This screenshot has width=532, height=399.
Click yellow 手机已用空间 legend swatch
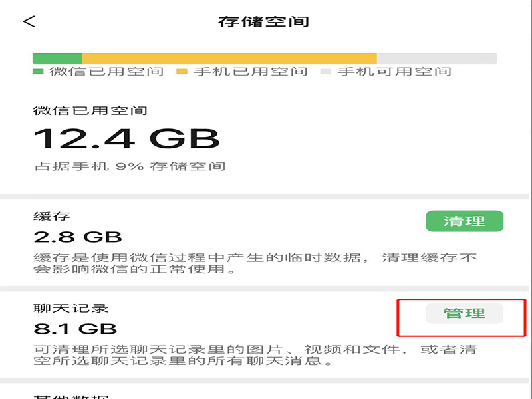click(182, 72)
